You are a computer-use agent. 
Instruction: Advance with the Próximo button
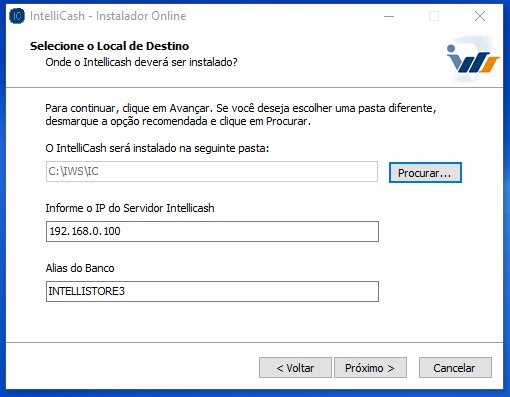pyautogui.click(x=370, y=368)
